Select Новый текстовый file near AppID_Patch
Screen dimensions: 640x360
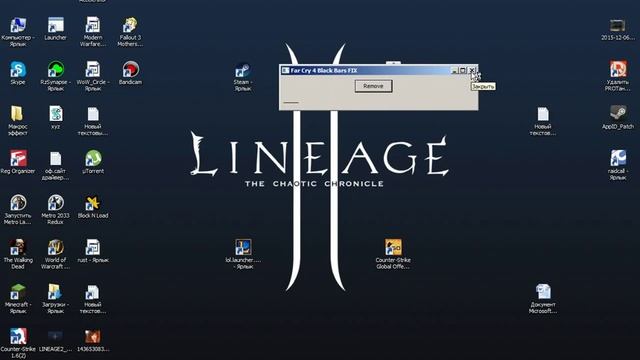[x=543, y=114]
